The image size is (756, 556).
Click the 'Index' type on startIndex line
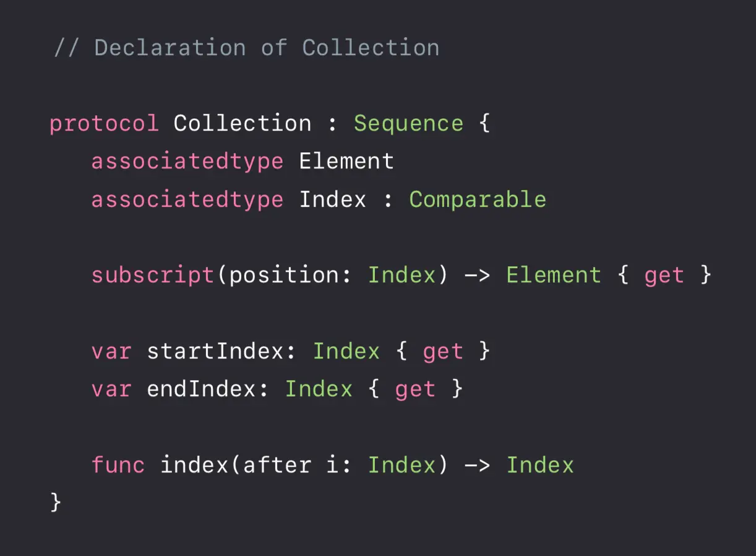pyautogui.click(x=346, y=351)
